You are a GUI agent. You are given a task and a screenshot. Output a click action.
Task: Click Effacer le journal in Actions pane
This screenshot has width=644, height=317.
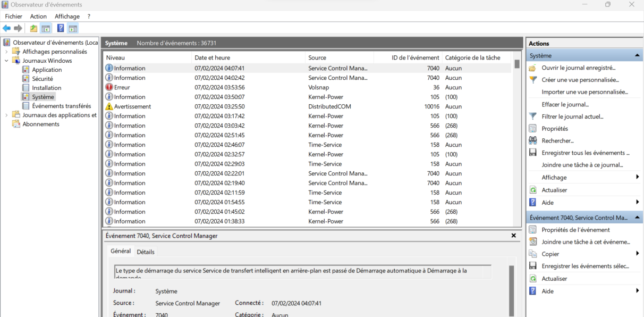click(x=565, y=104)
